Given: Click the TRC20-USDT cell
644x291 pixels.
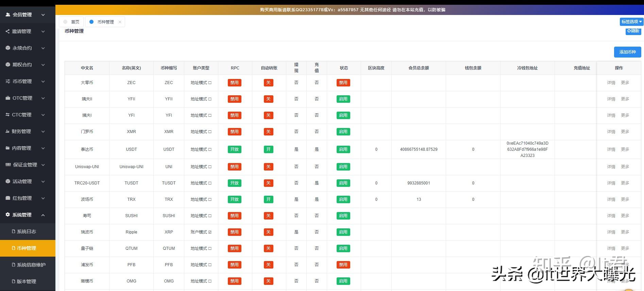Looking at the screenshot, I should (x=87, y=183).
